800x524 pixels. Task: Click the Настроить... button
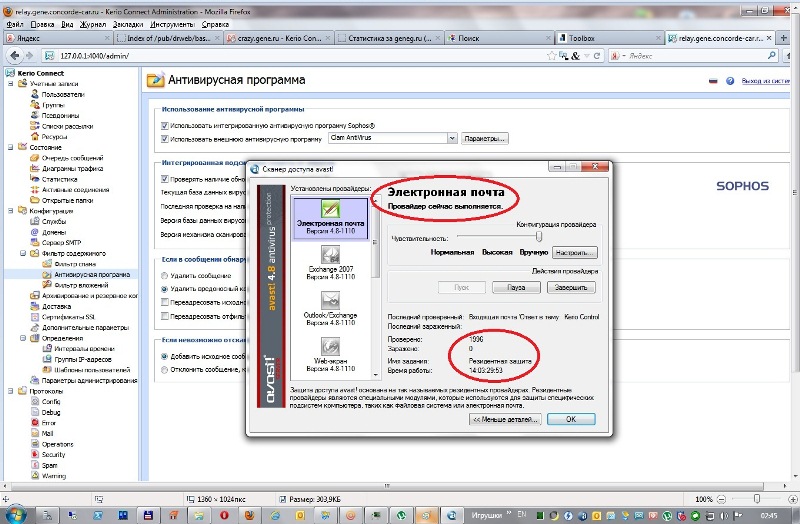[x=573, y=252]
